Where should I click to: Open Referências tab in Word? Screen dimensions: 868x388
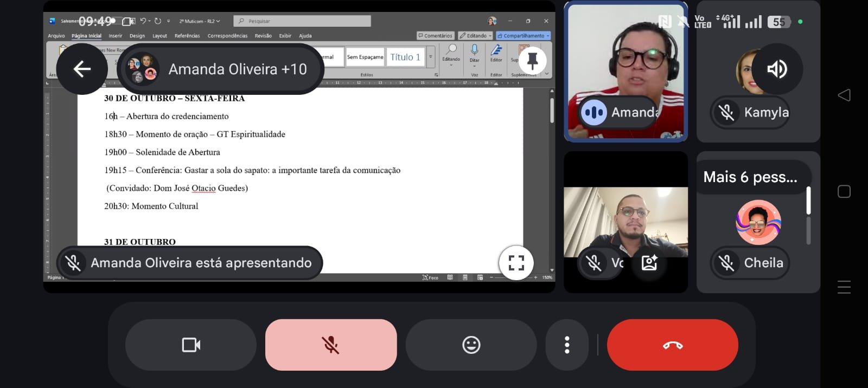tap(187, 36)
